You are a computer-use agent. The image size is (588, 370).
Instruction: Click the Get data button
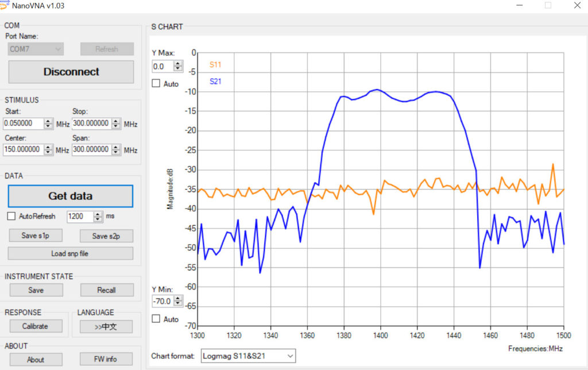[x=70, y=196]
